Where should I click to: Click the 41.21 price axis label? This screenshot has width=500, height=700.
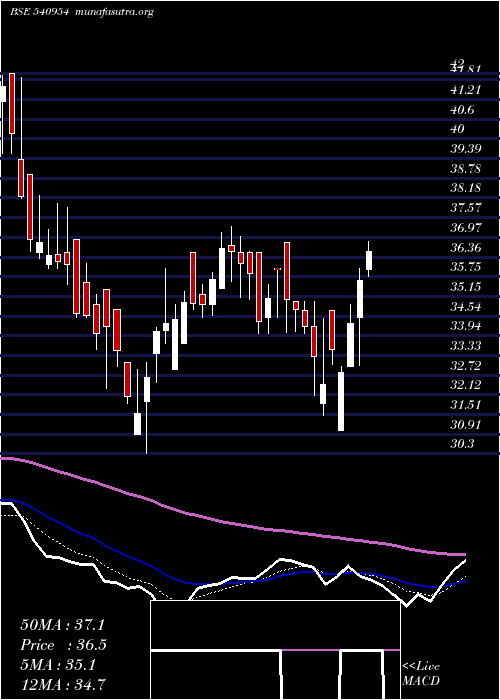click(466, 91)
